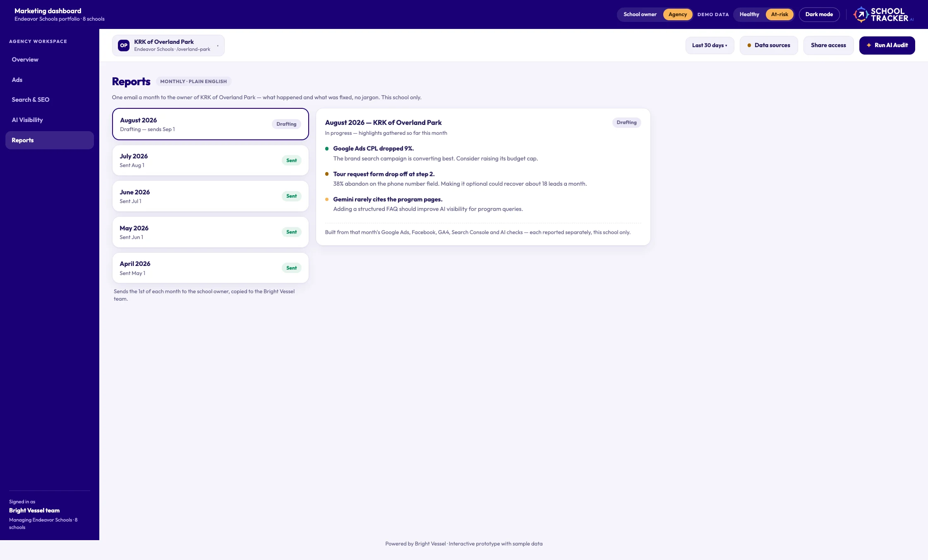Screen dimensions: 928x560
Task: Click the DEMO DATA label
Action: click(713, 14)
